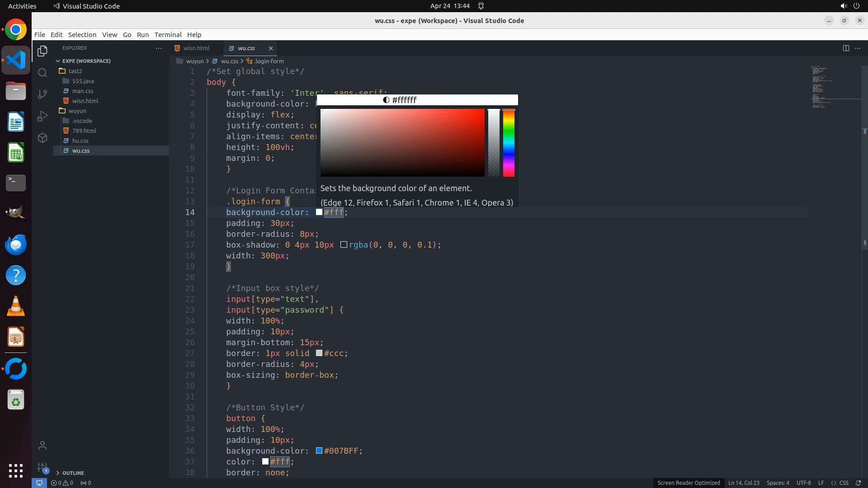The height and width of the screenshot is (488, 868).
Task: Switch to the wisn.html tab
Action: [196, 48]
